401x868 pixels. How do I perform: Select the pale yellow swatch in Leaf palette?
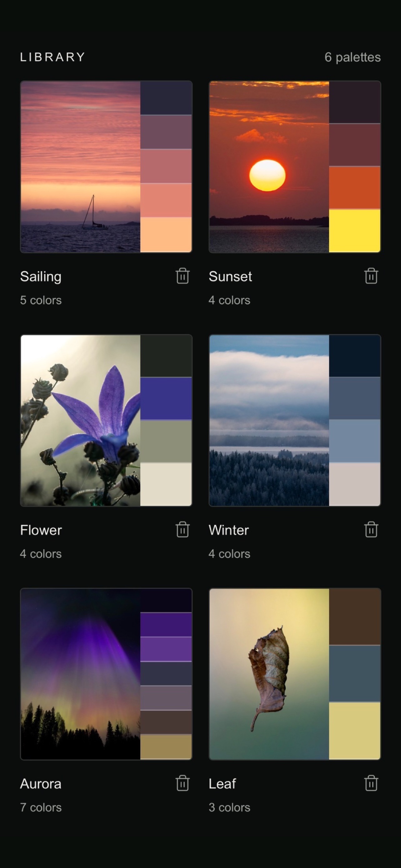[354, 731]
